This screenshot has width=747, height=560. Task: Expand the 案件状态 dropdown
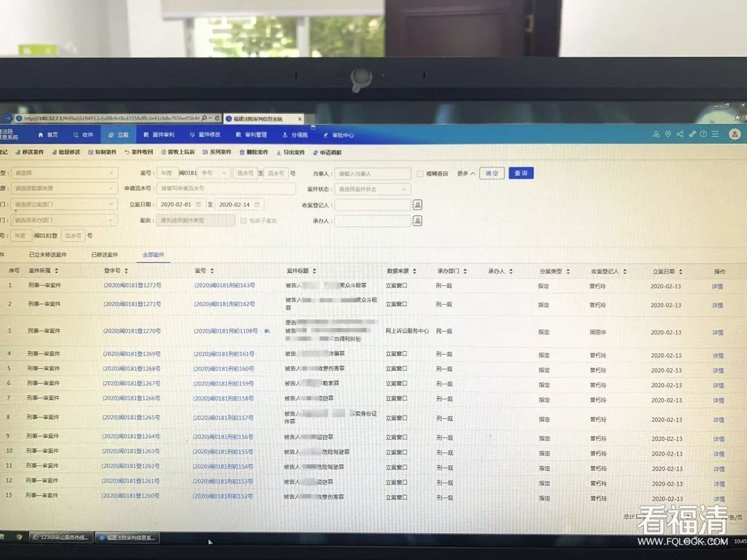click(373, 189)
